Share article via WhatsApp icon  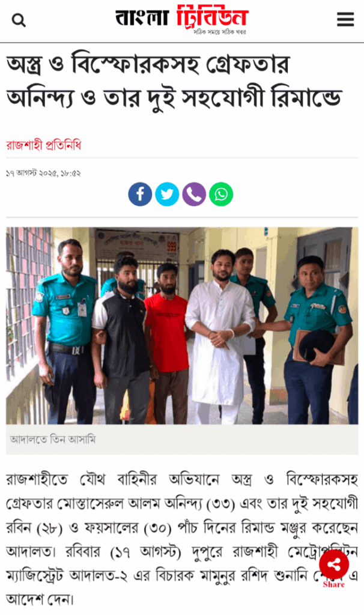tap(221, 194)
